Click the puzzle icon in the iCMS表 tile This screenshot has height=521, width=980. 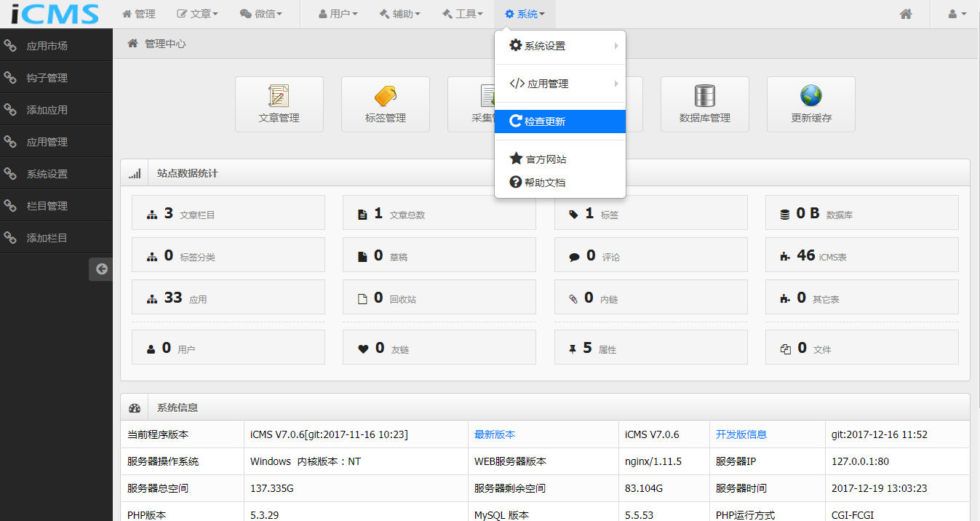point(784,257)
